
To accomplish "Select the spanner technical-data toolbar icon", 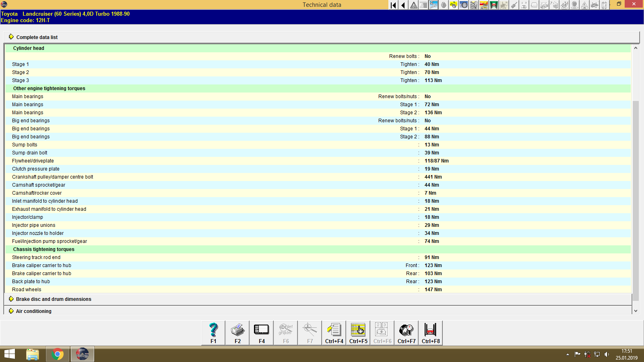I will tap(433, 5).
